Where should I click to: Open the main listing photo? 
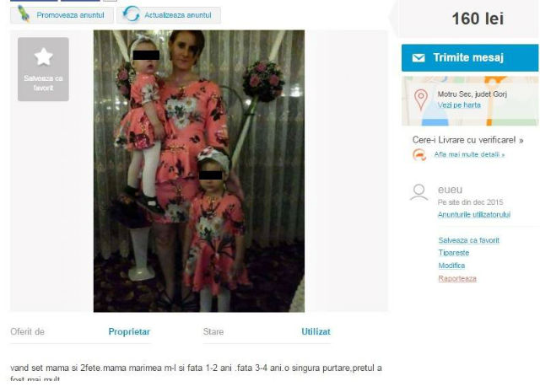point(199,171)
